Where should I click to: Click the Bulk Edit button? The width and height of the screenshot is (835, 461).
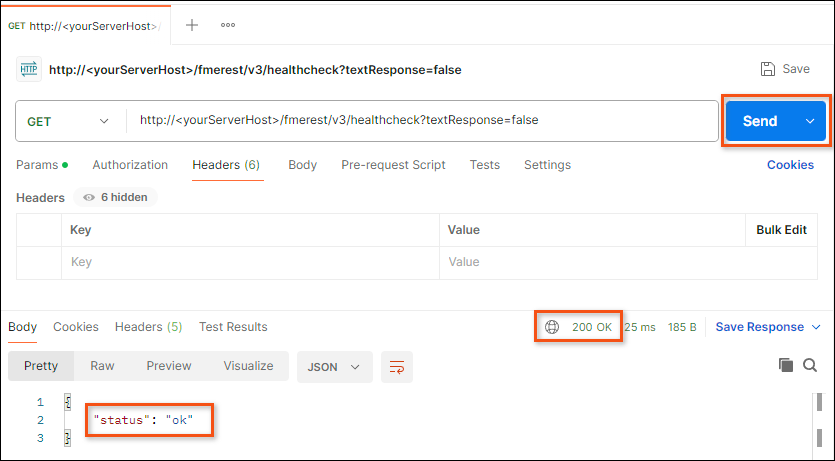tap(781, 230)
